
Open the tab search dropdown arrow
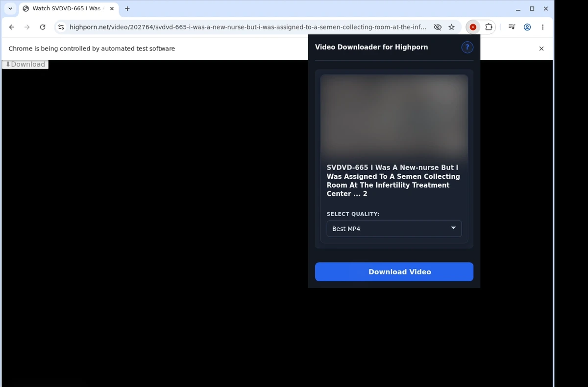(10, 8)
